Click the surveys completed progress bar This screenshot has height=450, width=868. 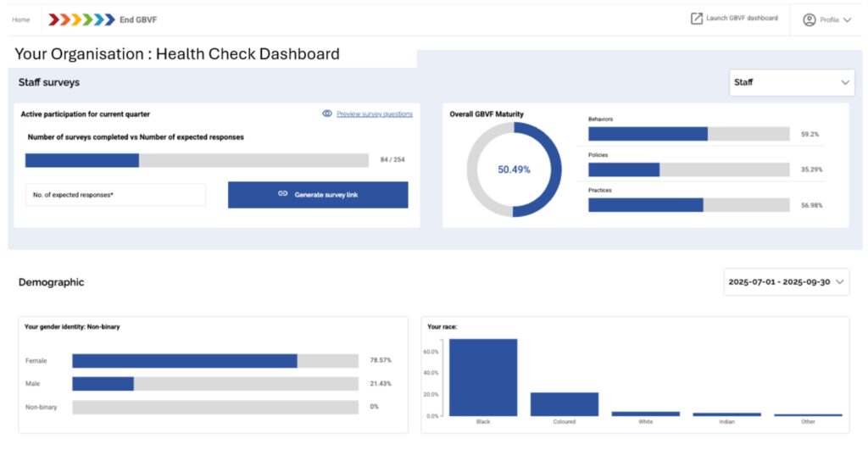pos(197,160)
